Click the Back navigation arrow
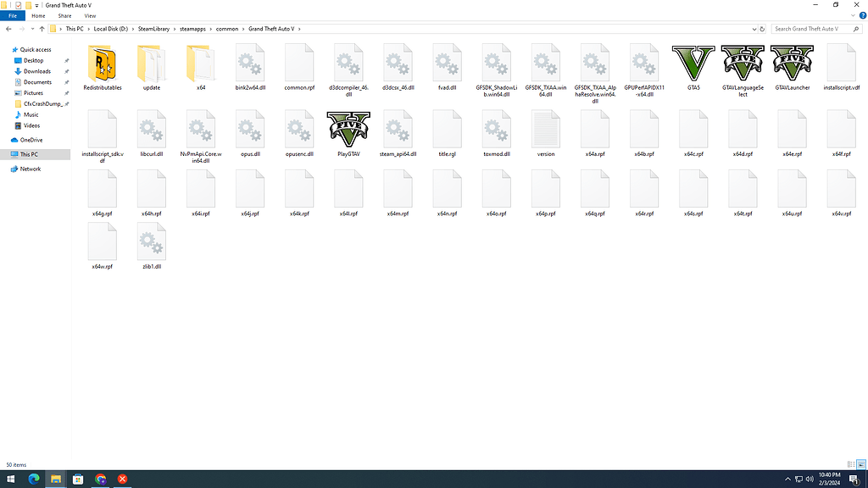 8,29
